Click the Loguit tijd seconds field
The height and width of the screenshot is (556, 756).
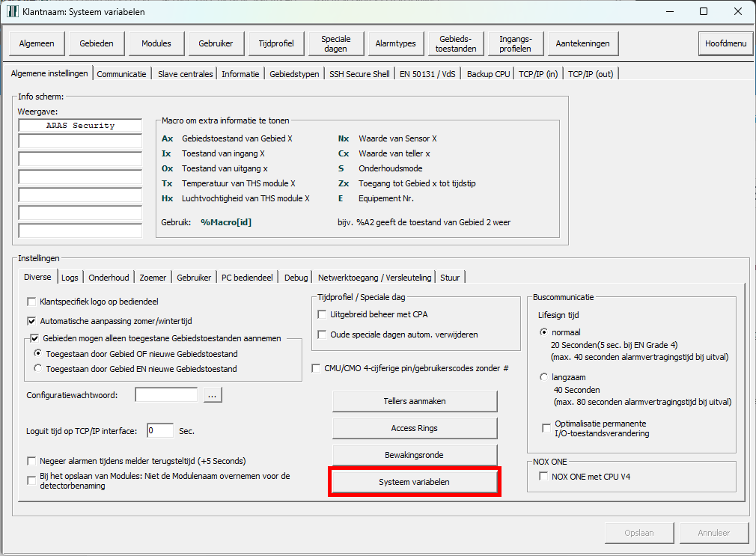(x=160, y=431)
